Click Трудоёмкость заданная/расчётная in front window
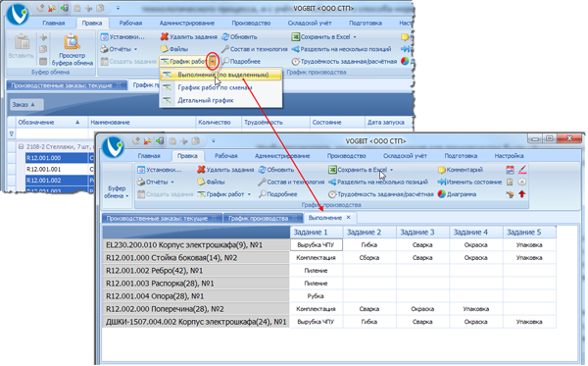The image size is (588, 366). (380, 194)
